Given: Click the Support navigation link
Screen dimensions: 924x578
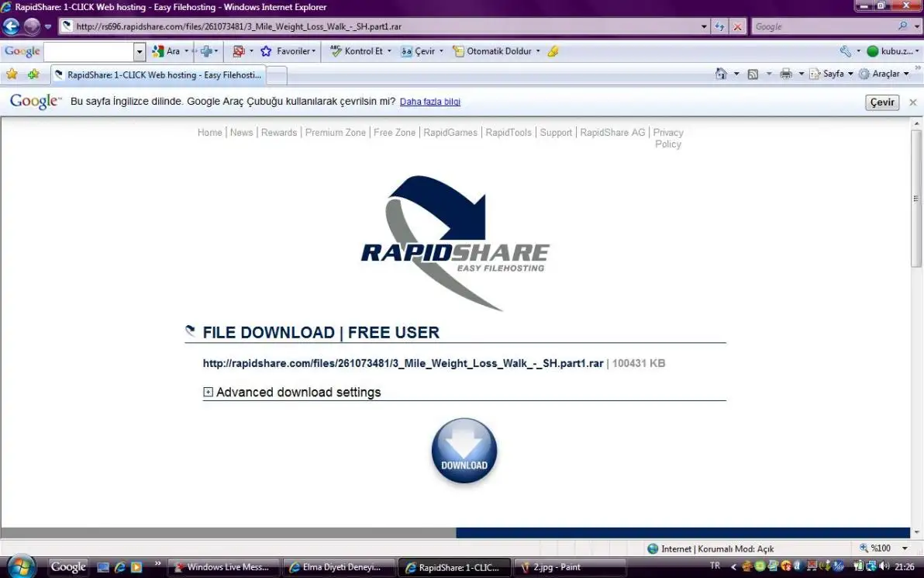Looking at the screenshot, I should pos(556,133).
